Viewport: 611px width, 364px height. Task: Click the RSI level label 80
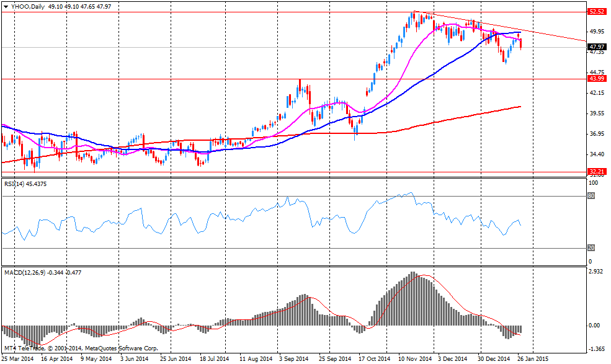point(591,196)
